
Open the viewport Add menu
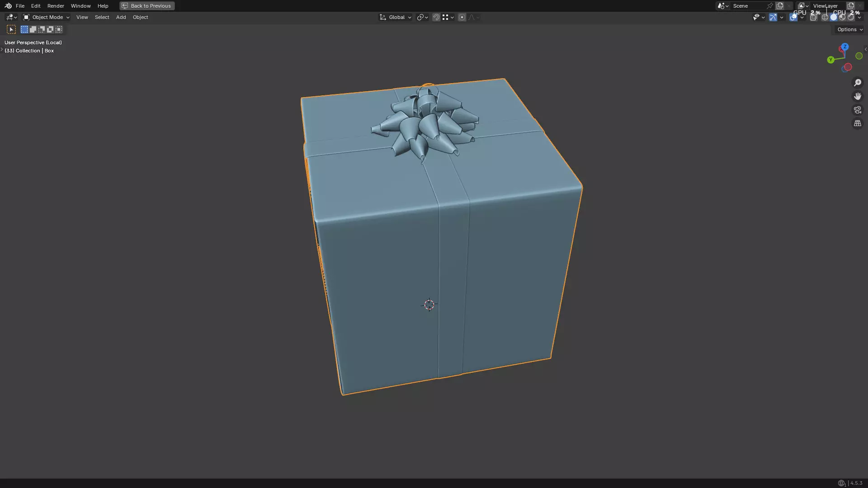(x=121, y=17)
